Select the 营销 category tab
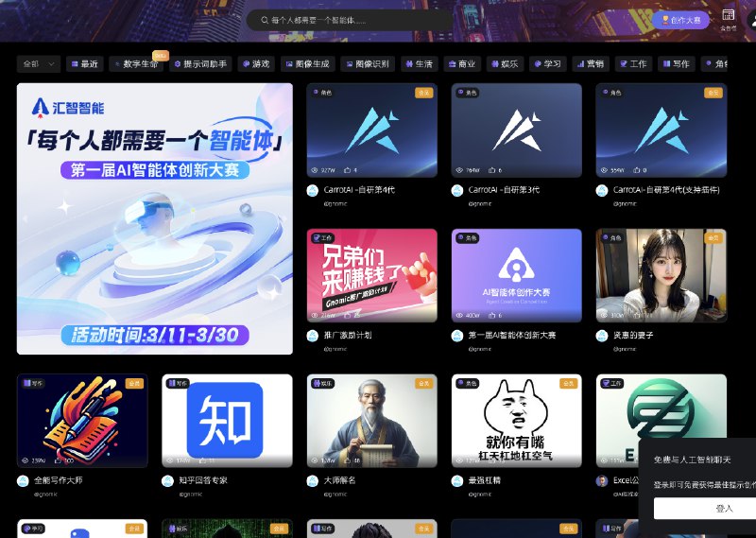 591,63
